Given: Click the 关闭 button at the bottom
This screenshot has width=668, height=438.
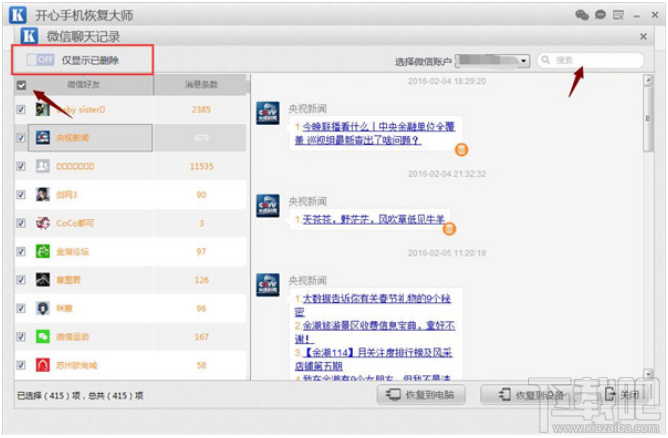Looking at the screenshot, I should tap(622, 395).
